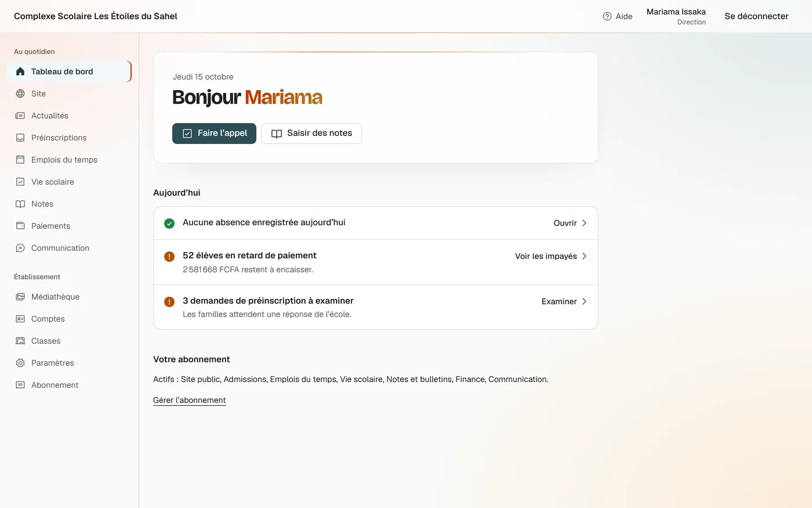The height and width of the screenshot is (508, 812).
Task: Click the wallet icon beside Paiements
Action: (x=20, y=226)
